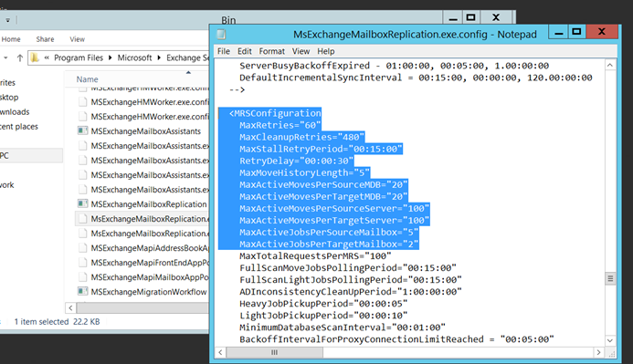Click the MaxActiveMovesPerSourceMDB="20" line
The height and width of the screenshot is (364, 633).
pyautogui.click(x=323, y=184)
